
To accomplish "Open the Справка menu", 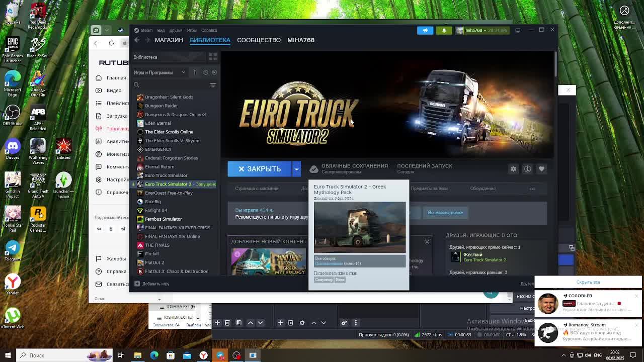I will 209,30.
